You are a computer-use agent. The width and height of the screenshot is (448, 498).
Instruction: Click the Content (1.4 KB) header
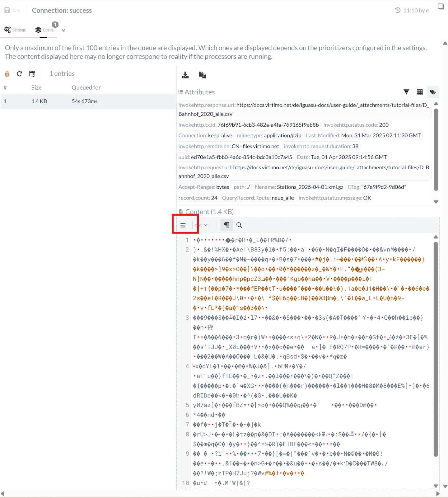click(x=207, y=212)
